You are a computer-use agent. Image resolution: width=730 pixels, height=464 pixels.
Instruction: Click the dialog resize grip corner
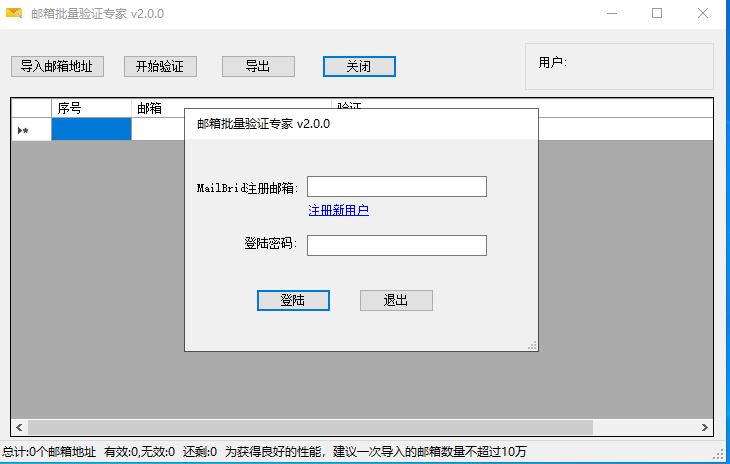[533, 345]
